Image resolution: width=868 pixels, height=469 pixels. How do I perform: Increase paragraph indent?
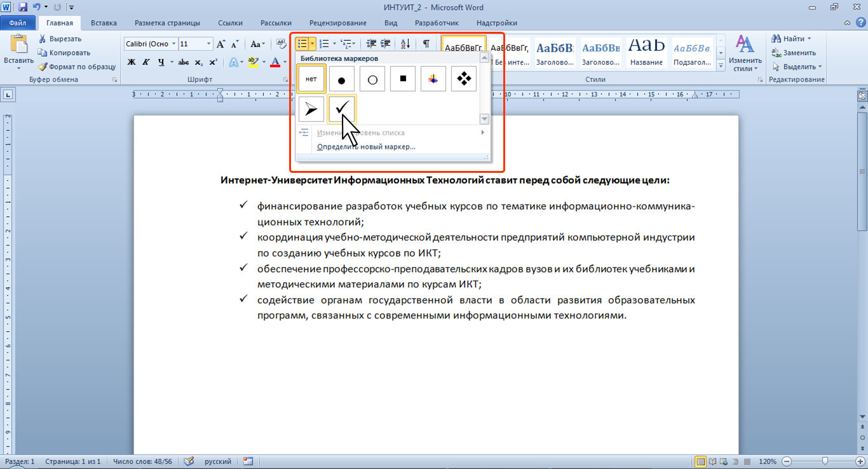[386, 44]
